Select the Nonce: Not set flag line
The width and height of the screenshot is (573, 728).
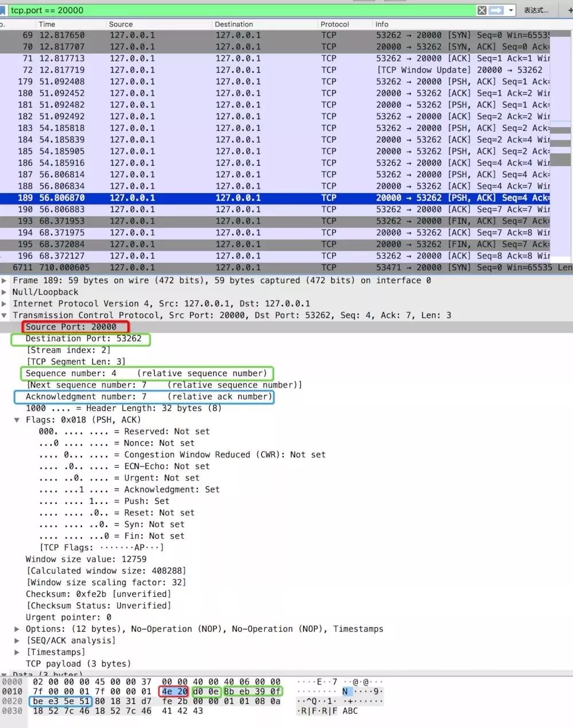click(x=117, y=443)
